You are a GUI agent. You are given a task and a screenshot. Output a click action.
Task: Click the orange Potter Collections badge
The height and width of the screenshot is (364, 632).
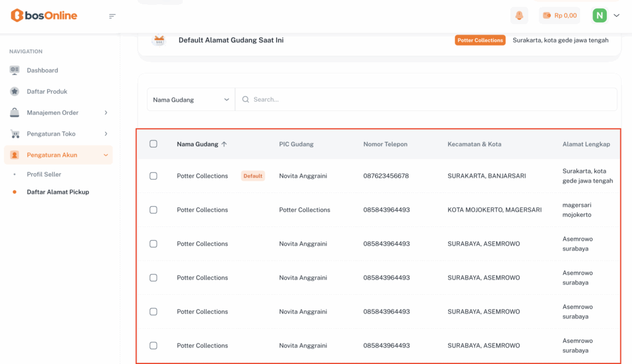[x=480, y=40]
